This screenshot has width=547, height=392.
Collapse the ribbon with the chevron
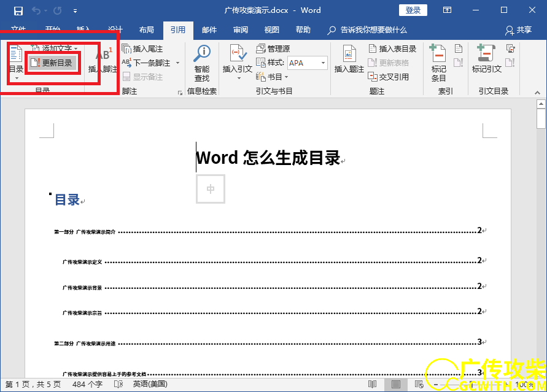[x=537, y=93]
